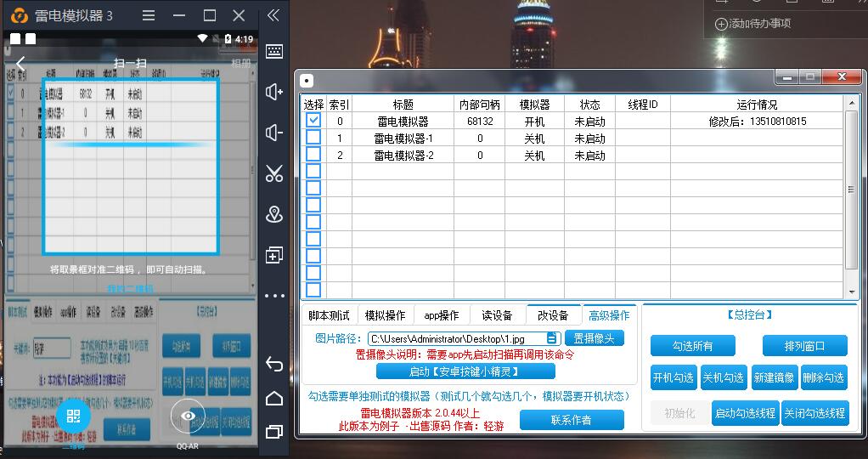
Task: Uncheck the checkbox for row 雷电模拟器 index 0
Action: tap(313, 121)
